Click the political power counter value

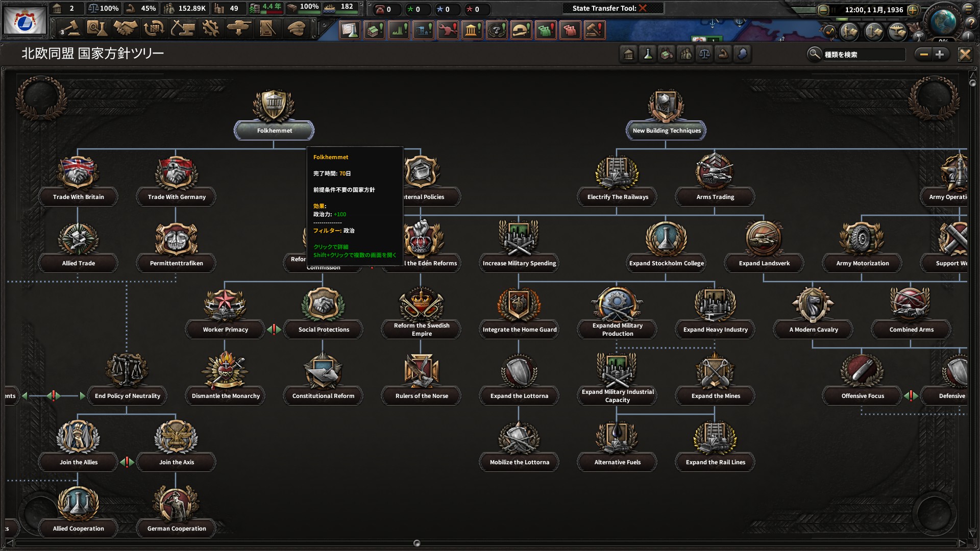click(71, 8)
